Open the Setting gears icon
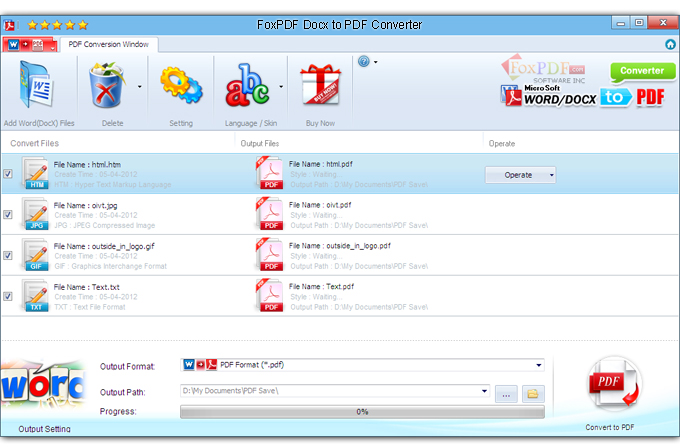This screenshot has height=447, width=680. [x=181, y=85]
